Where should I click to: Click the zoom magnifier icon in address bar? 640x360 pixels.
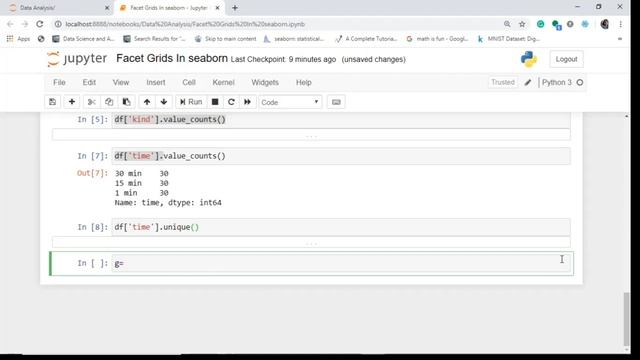point(507,24)
